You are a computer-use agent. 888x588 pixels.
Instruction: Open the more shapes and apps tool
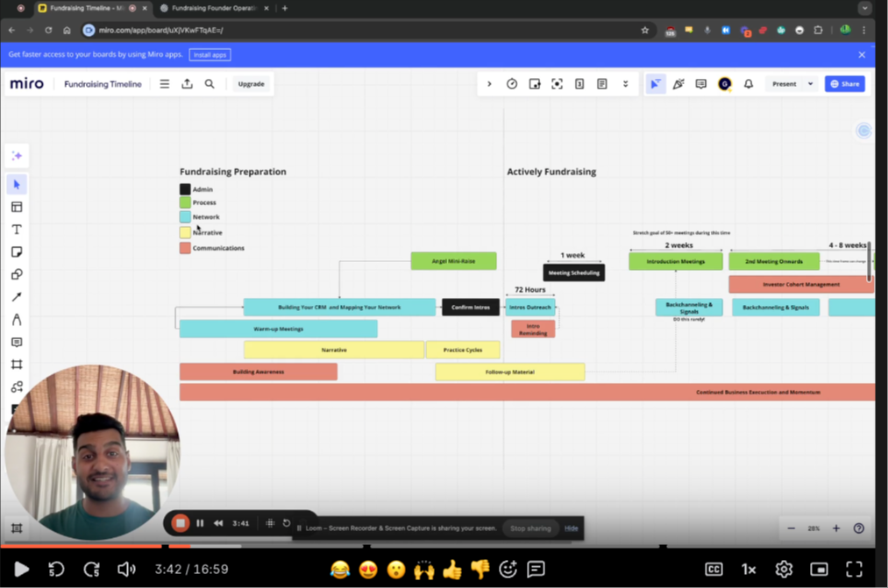[17, 387]
